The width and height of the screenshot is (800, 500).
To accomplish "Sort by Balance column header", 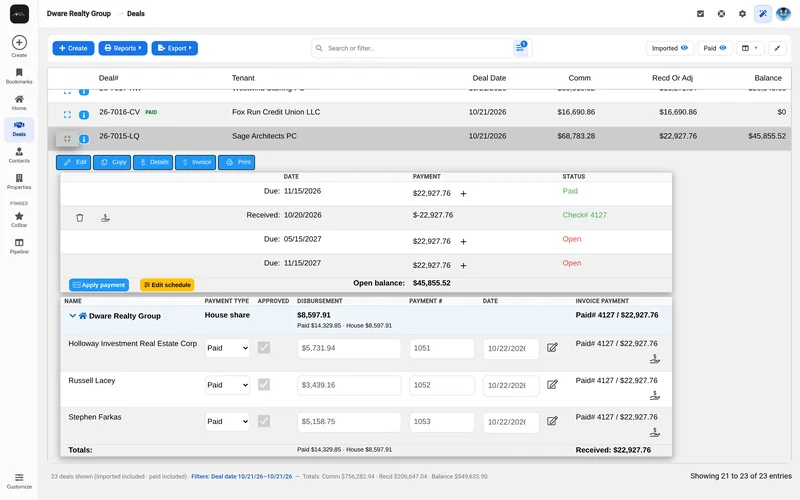I will tap(768, 78).
